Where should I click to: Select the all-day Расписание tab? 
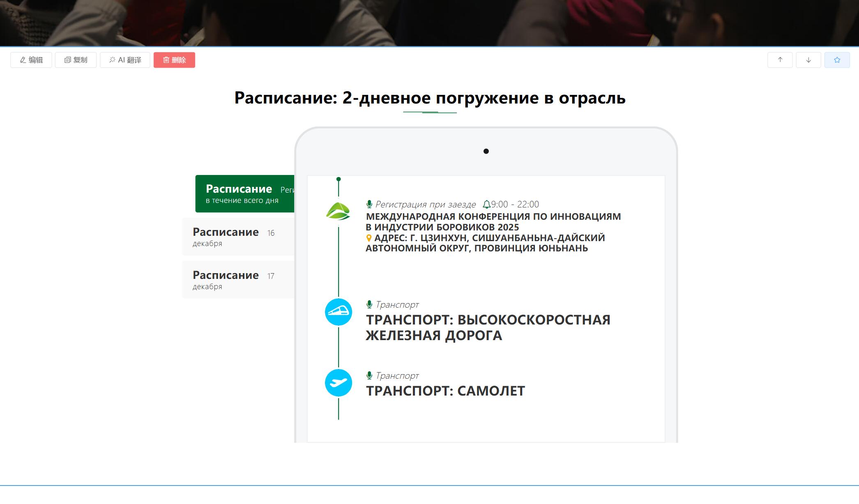[x=245, y=194]
